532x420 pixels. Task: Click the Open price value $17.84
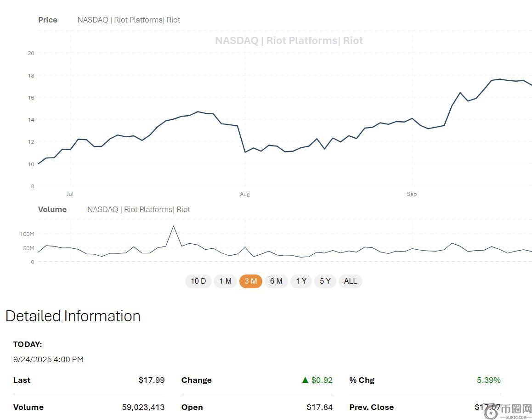click(x=319, y=407)
